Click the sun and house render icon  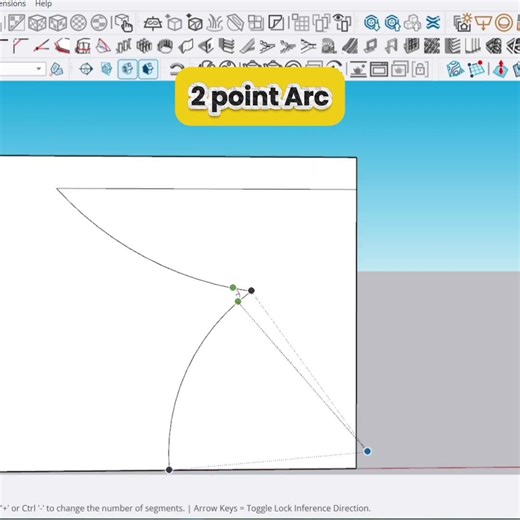[463, 23]
